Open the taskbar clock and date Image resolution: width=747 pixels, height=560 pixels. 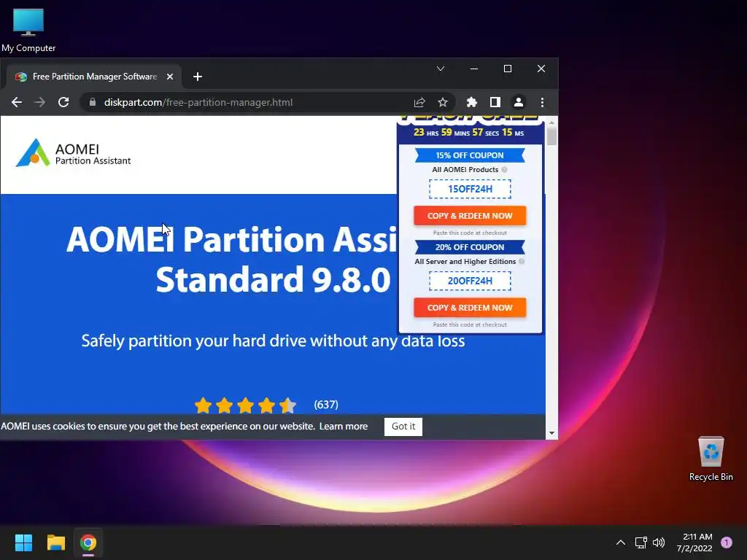pos(694,542)
